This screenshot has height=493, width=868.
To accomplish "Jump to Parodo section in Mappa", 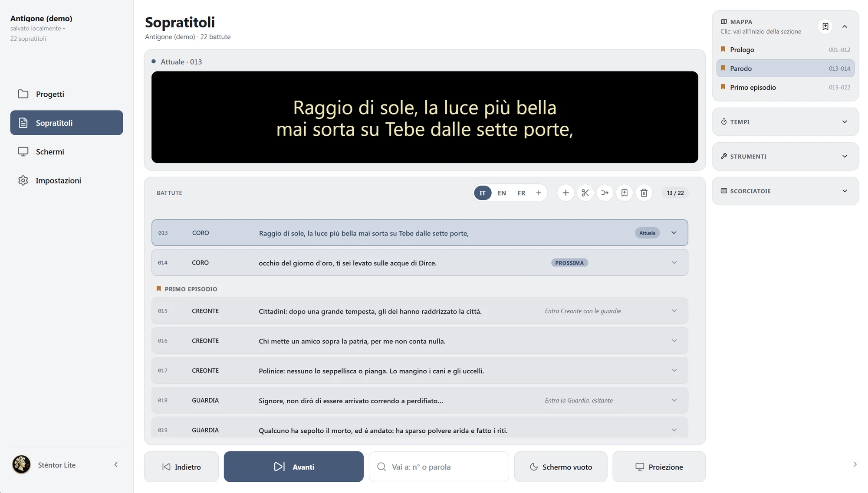I will (x=785, y=69).
